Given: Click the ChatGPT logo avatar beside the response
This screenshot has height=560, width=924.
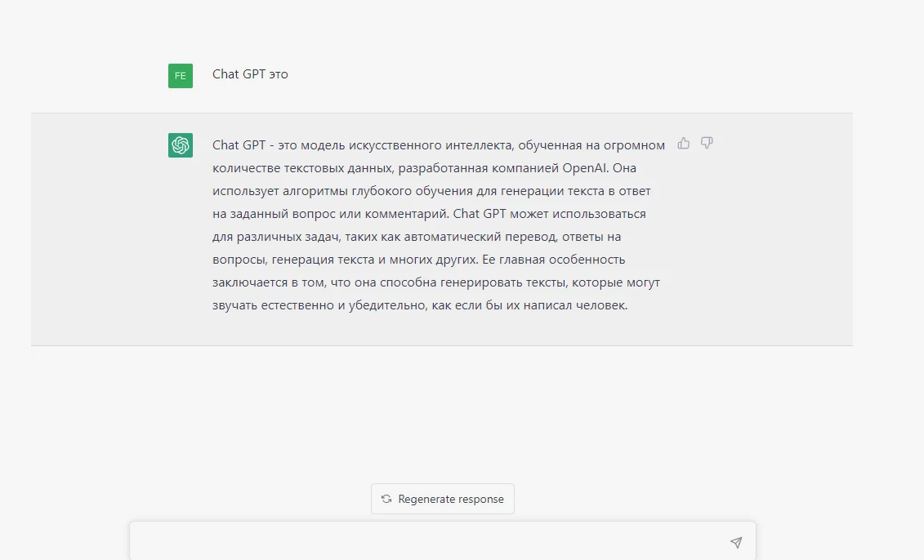Looking at the screenshot, I should [x=181, y=144].
